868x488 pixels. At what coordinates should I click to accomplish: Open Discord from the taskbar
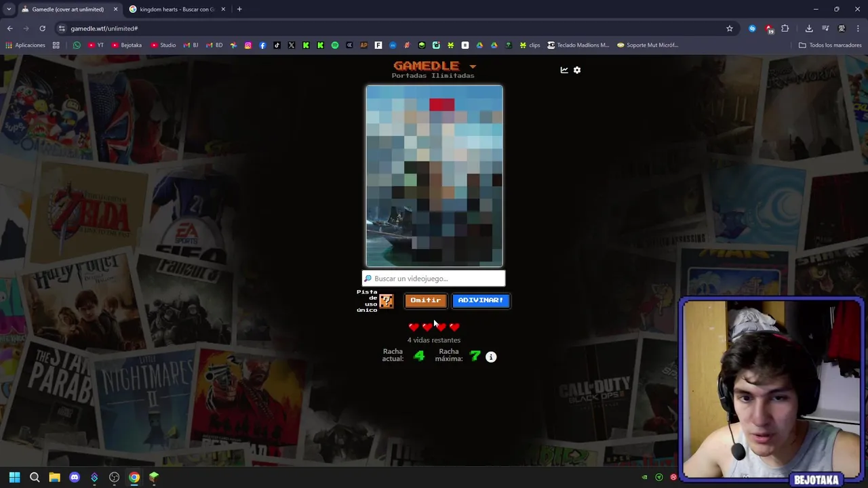(x=75, y=477)
